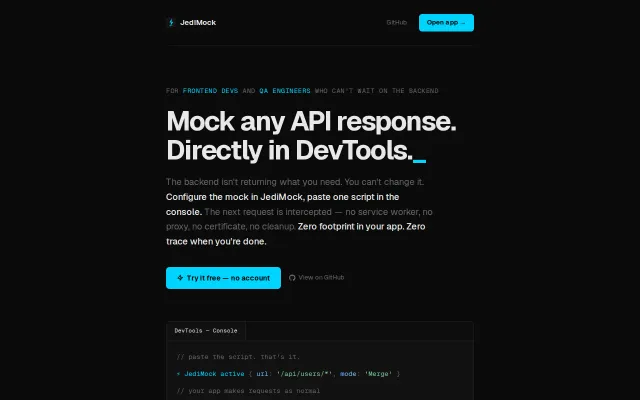Open the View on GitHub link

click(317, 278)
